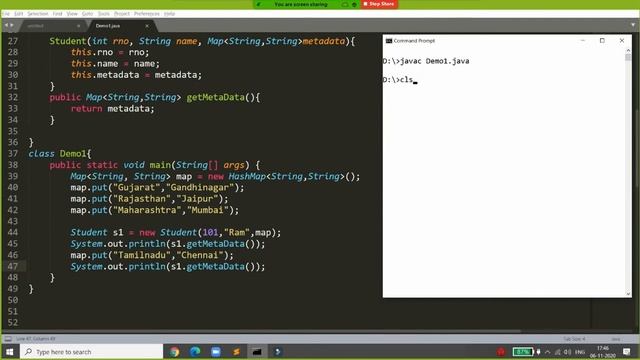
Task: Open the Selection menu
Action: 38,13
